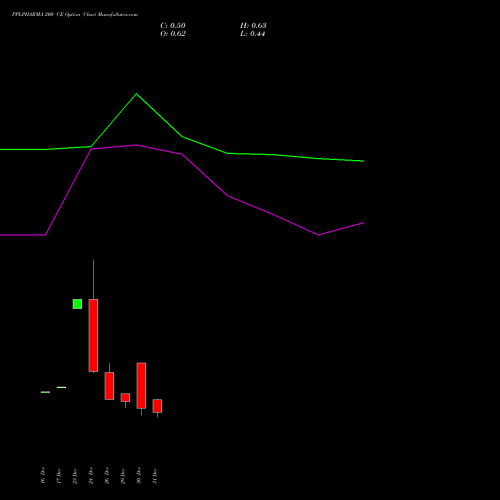Click the flat green candle for 16 Dec
The height and width of the screenshot is (500, 500).
[45, 392]
